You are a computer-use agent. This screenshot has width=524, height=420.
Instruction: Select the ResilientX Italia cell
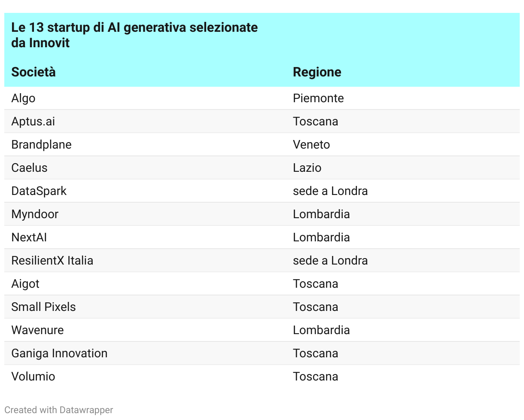click(52, 261)
